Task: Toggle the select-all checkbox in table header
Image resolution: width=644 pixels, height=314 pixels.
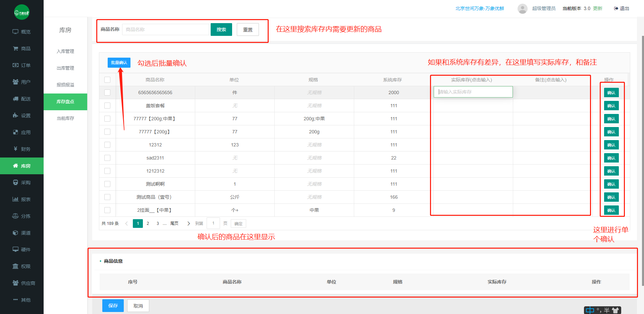Action: (x=107, y=80)
